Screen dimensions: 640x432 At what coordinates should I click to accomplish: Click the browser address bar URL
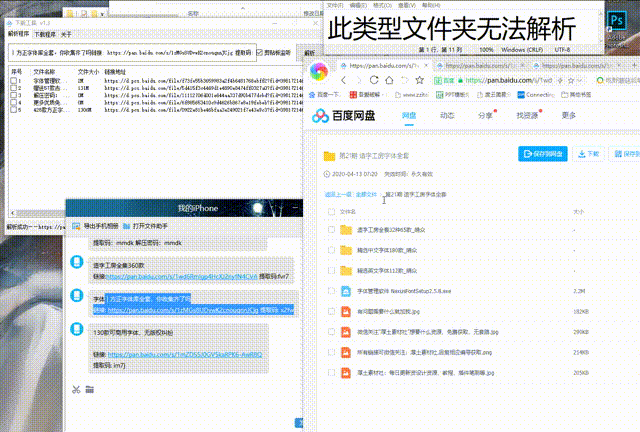coord(509,80)
